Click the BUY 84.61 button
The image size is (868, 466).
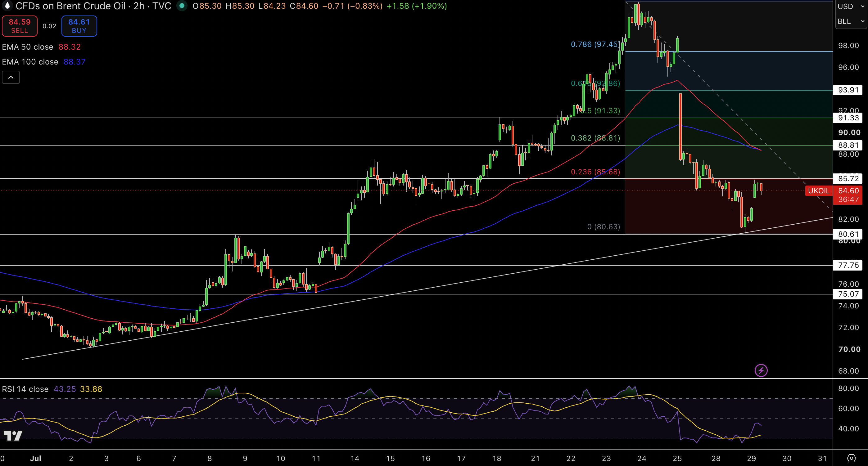coord(79,26)
